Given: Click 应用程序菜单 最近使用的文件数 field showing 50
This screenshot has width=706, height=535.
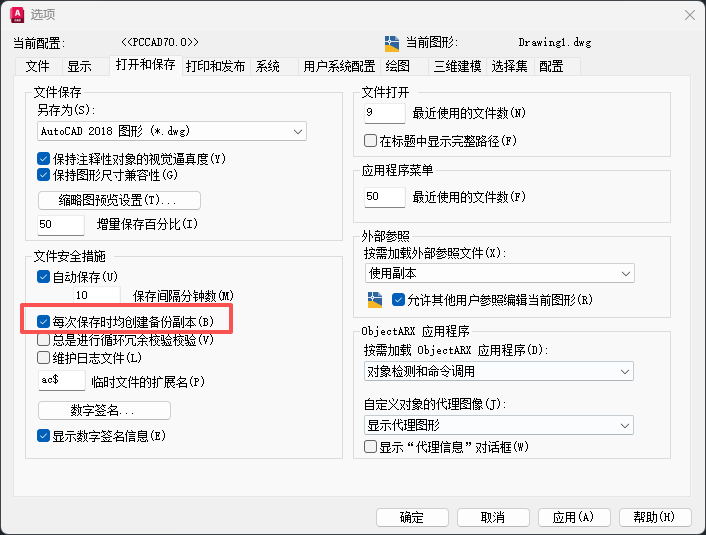Looking at the screenshot, I should [x=385, y=197].
